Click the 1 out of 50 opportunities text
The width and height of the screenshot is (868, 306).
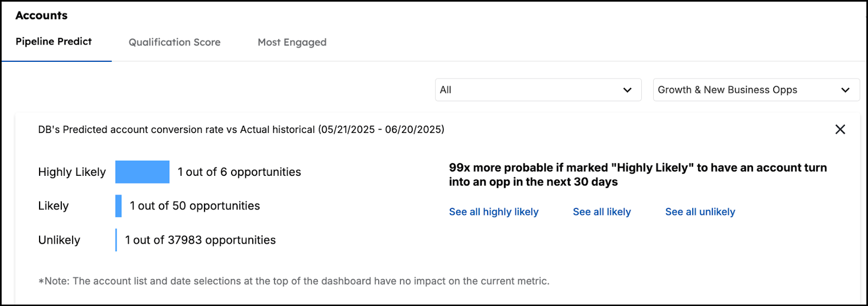pos(195,206)
